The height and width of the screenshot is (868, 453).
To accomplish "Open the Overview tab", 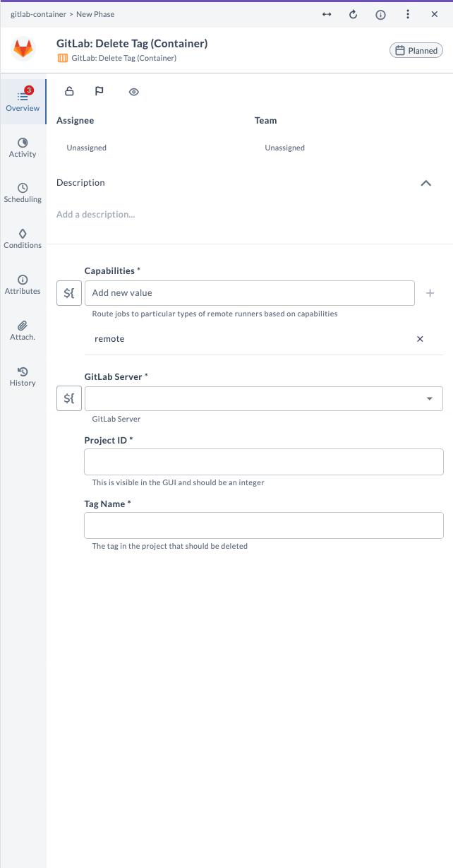I will (23, 102).
